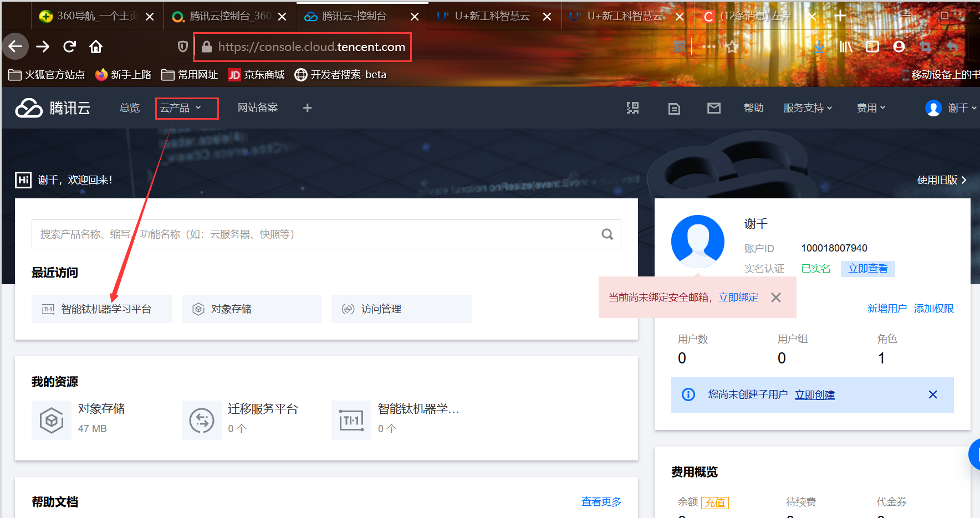Viewport: 980px width, 518px height.
Task: Click the 谢千 profile avatar in the account card
Action: (698, 242)
